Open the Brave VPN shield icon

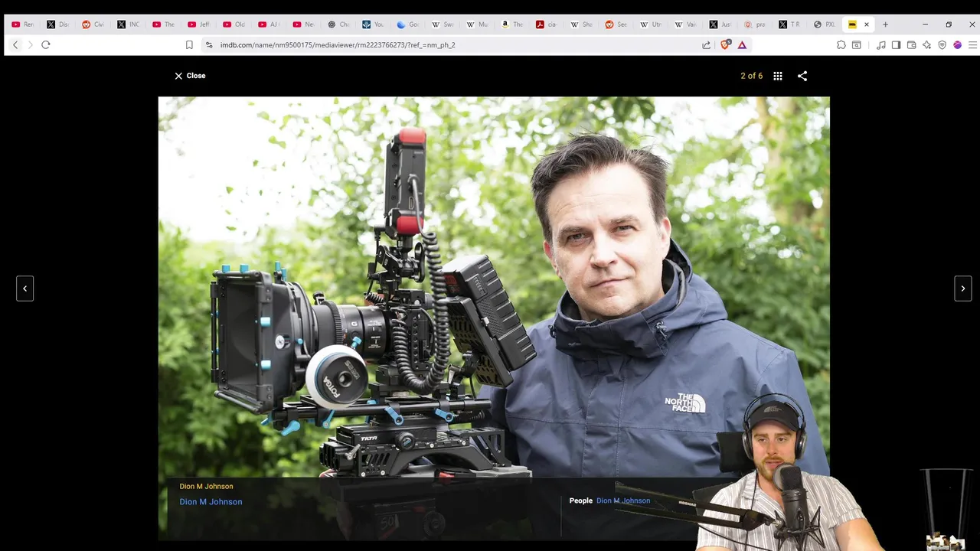(x=942, y=45)
